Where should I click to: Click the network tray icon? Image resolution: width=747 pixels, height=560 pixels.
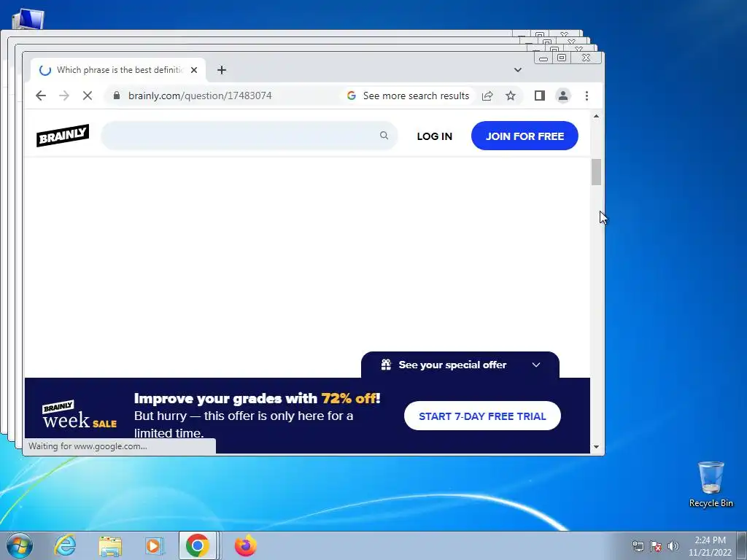coord(638,546)
